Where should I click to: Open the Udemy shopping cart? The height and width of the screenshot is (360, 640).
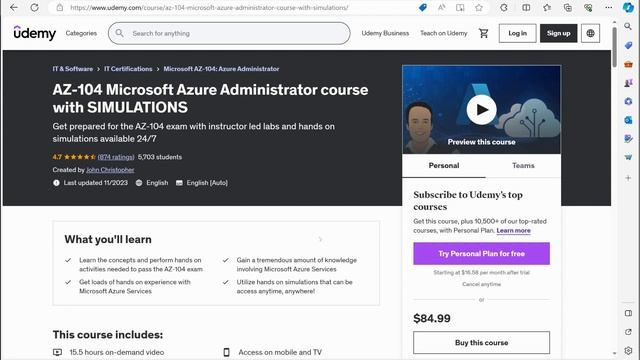coord(484,33)
